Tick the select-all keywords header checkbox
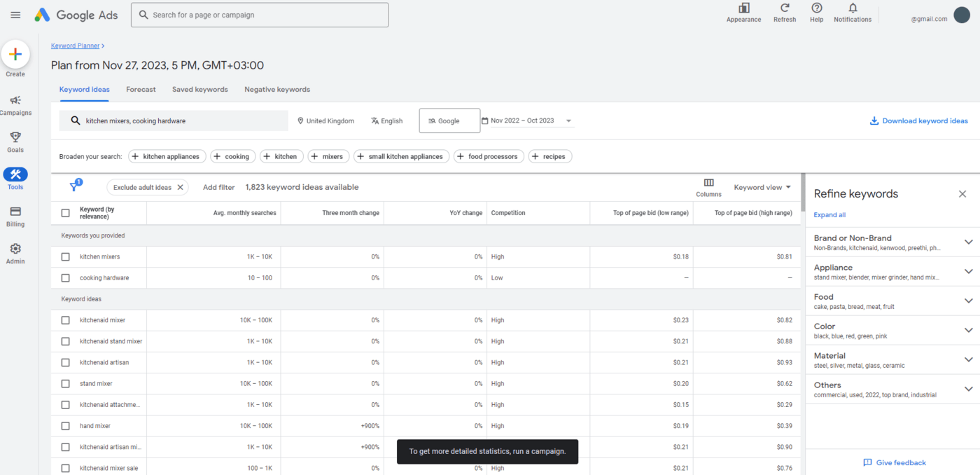This screenshot has width=980, height=475. (65, 213)
